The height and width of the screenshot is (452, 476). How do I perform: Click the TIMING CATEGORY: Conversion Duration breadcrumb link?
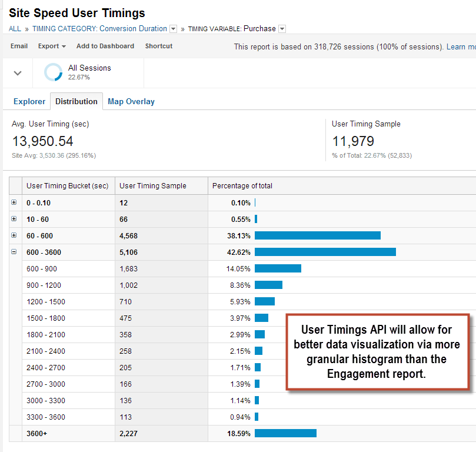[100, 29]
